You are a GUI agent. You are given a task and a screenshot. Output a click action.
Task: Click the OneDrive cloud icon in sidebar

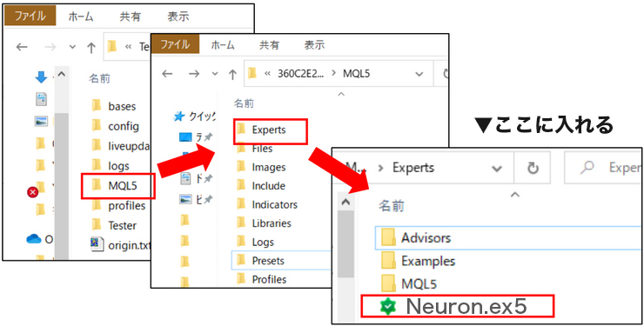coord(34,239)
